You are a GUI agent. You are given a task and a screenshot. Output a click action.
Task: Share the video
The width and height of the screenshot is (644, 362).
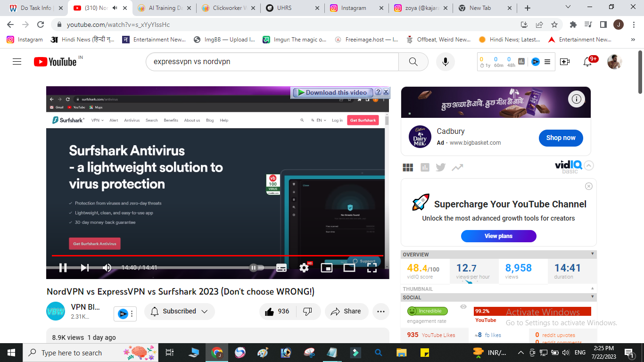(x=346, y=312)
